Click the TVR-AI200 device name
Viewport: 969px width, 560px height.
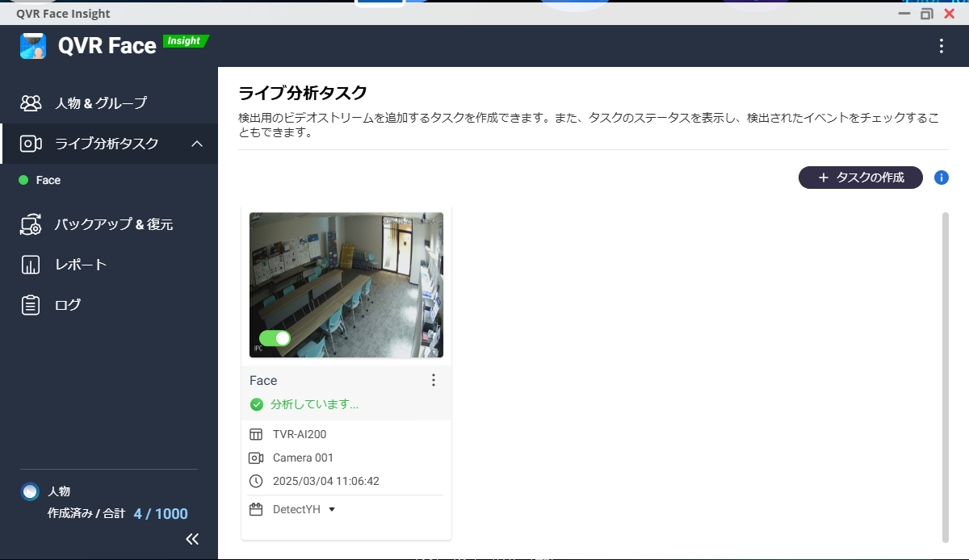click(300, 434)
